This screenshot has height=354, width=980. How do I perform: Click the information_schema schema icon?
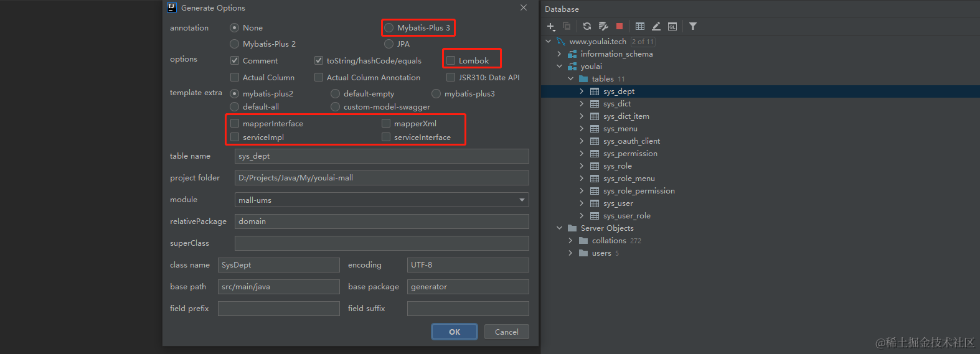coord(572,54)
